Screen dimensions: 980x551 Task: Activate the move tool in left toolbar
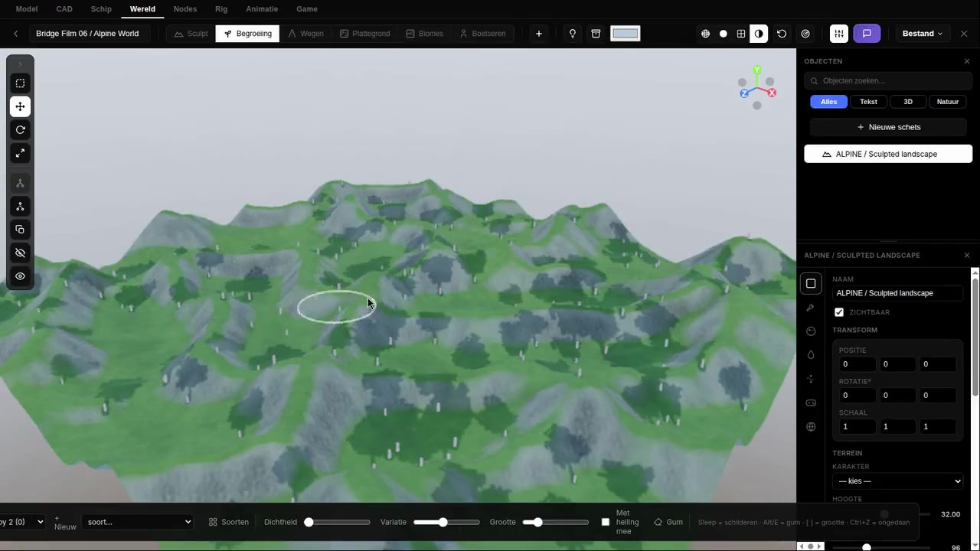pos(20,106)
